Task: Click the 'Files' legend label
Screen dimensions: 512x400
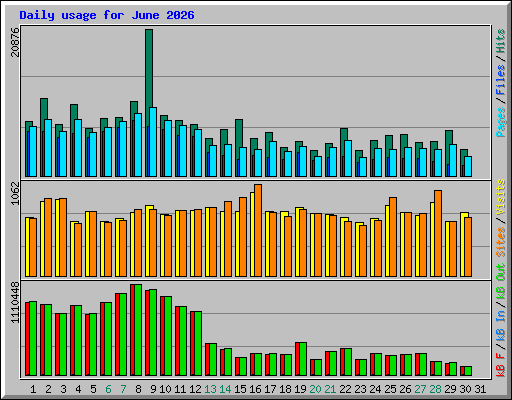Action: tap(501, 80)
